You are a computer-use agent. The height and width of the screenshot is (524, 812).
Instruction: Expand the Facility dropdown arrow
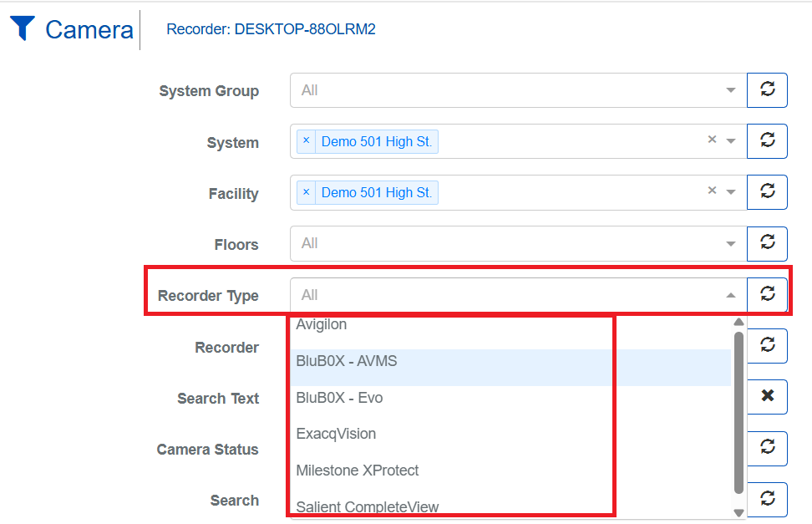point(731,192)
